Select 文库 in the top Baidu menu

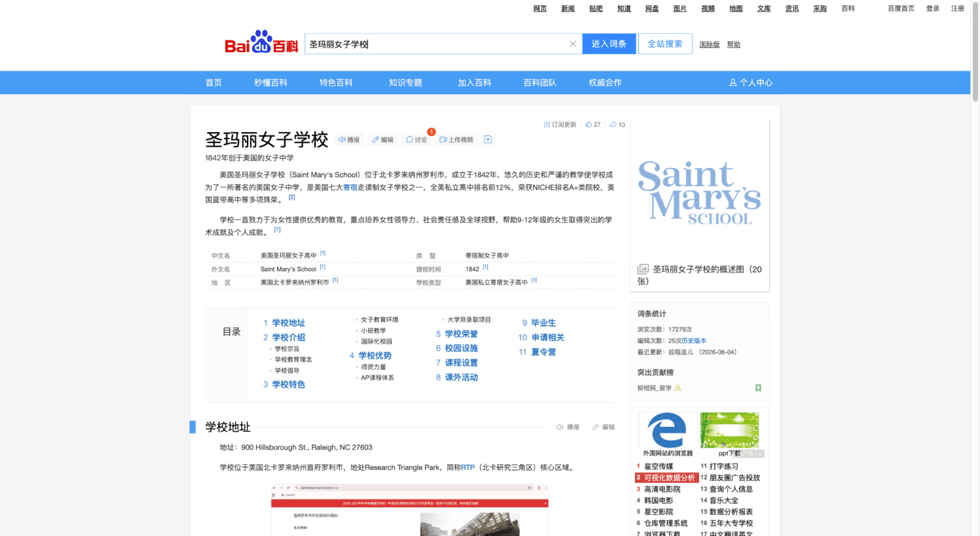(764, 8)
